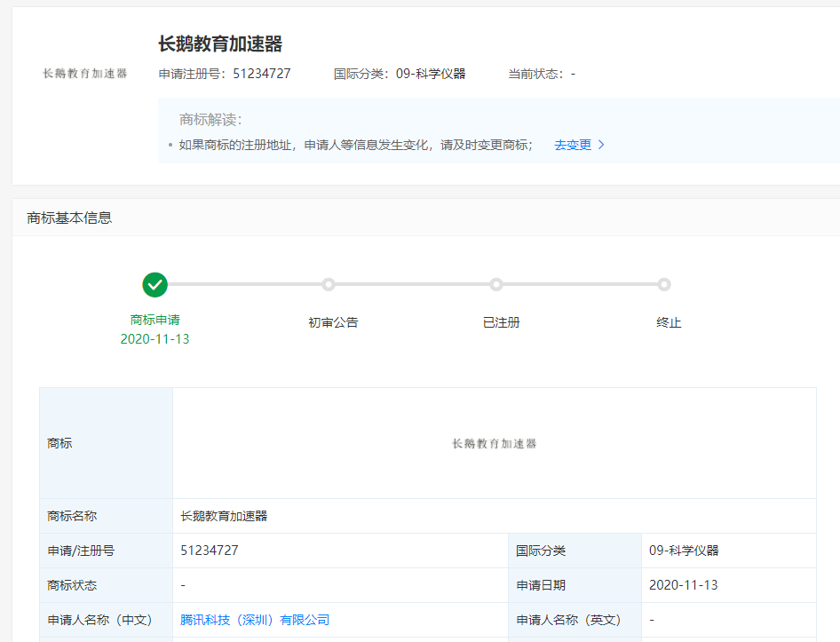Open the 腾讯科技（深圳）有限公司 applicant link

[x=255, y=620]
